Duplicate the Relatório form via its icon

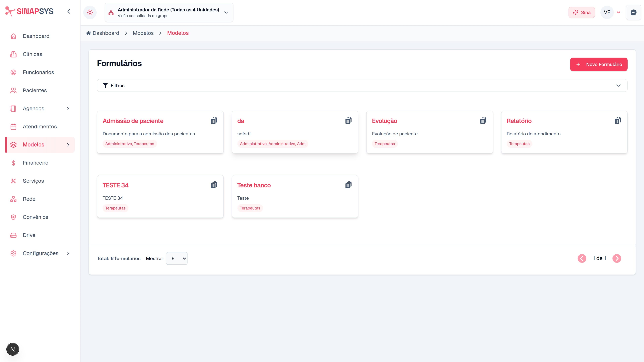(618, 121)
